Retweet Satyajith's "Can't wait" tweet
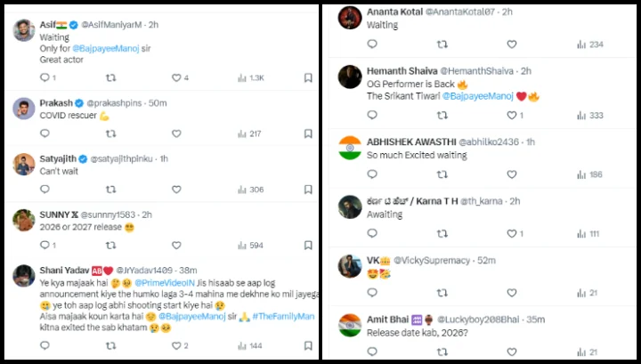The width and height of the screenshot is (641, 364). tap(110, 190)
